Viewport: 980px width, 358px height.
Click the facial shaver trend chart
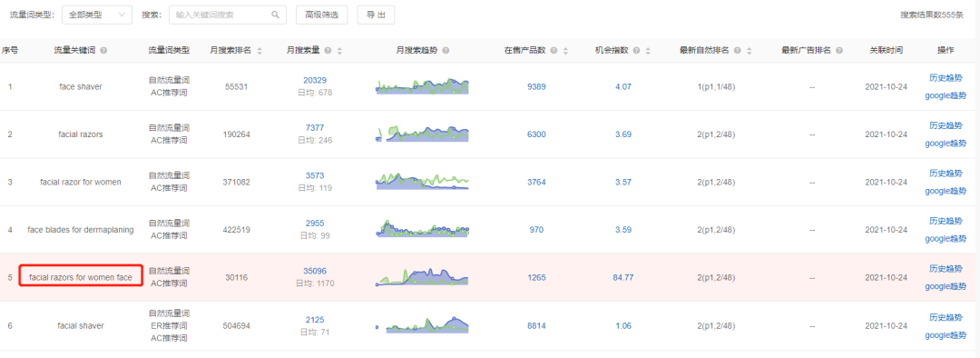tap(422, 324)
